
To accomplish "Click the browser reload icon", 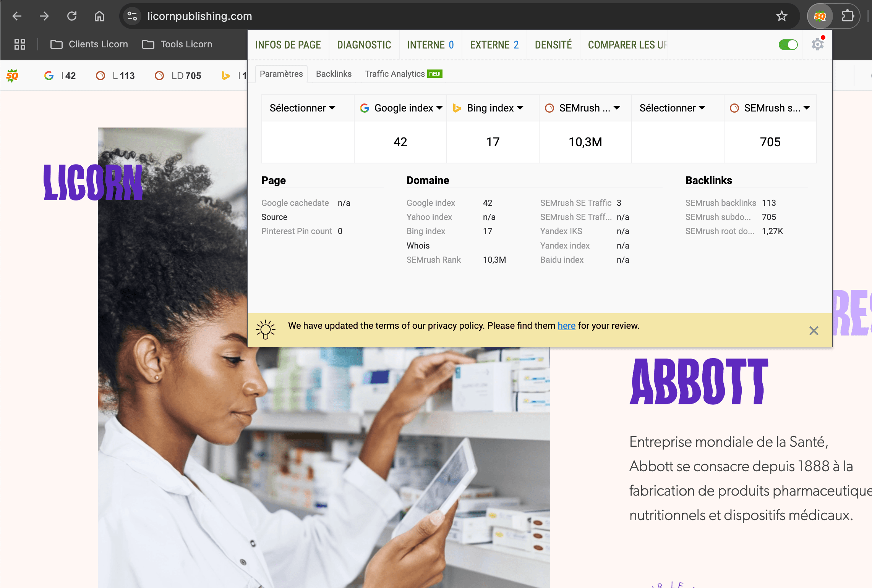I will 72,16.
